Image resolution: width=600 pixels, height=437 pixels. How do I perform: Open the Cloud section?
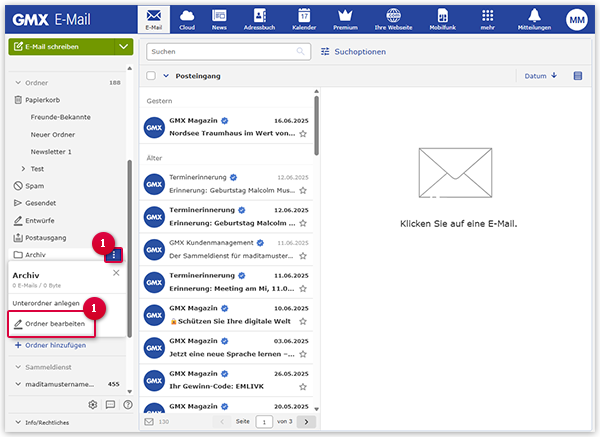pyautogui.click(x=187, y=20)
